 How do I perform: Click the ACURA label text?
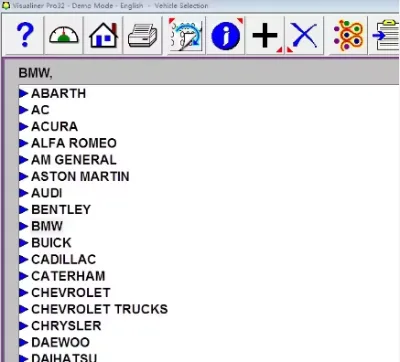pos(55,127)
